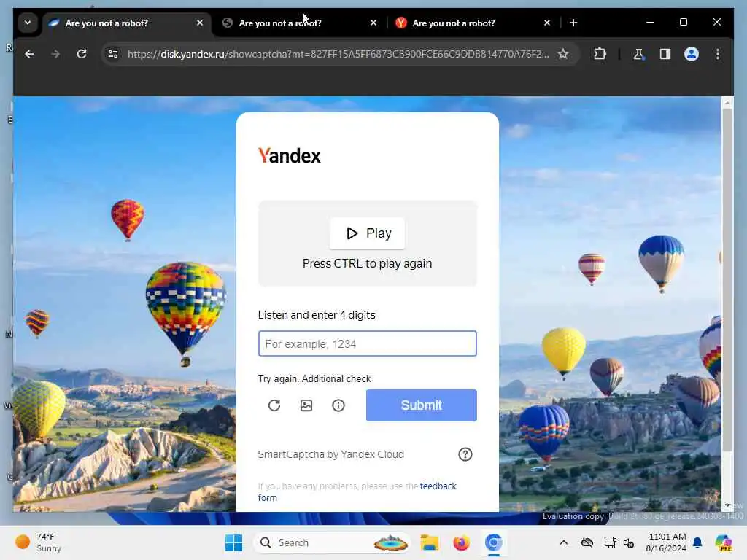Open the Extensions puzzle icon
The image size is (747, 560).
point(600,54)
